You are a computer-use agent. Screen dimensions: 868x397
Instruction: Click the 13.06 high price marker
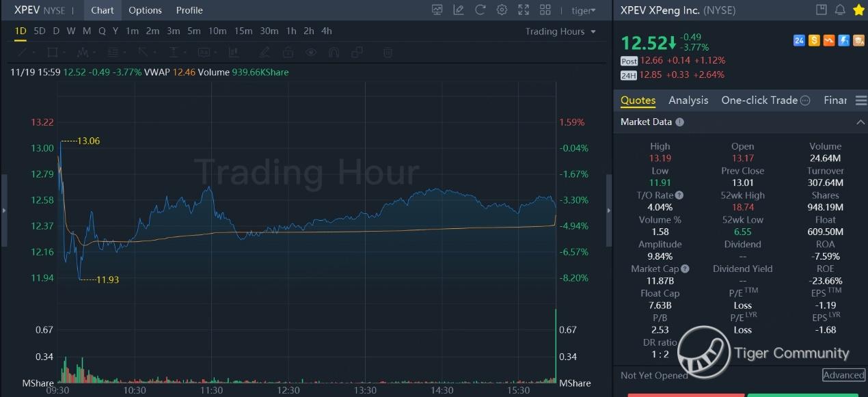(x=88, y=141)
